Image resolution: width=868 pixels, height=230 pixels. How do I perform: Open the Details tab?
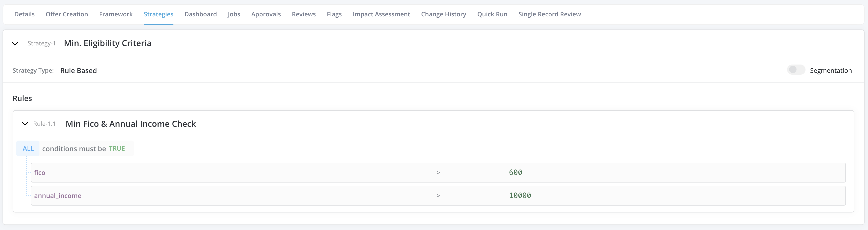tap(24, 14)
